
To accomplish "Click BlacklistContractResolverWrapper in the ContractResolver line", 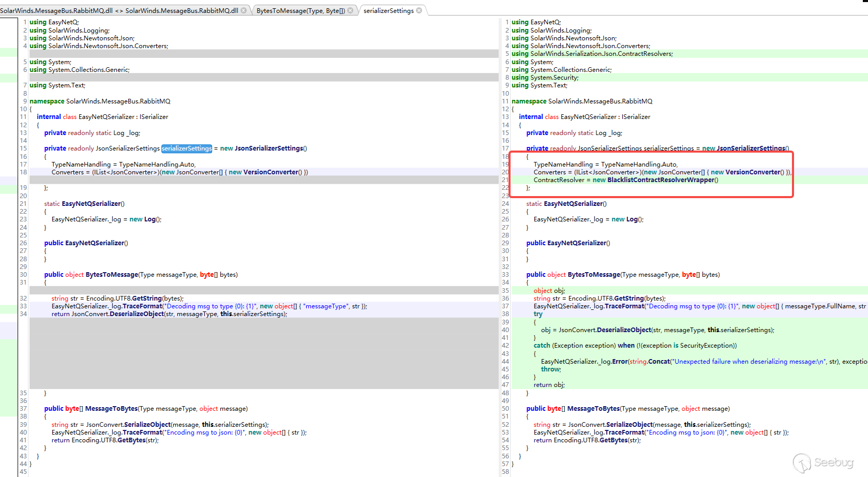I will [661, 180].
